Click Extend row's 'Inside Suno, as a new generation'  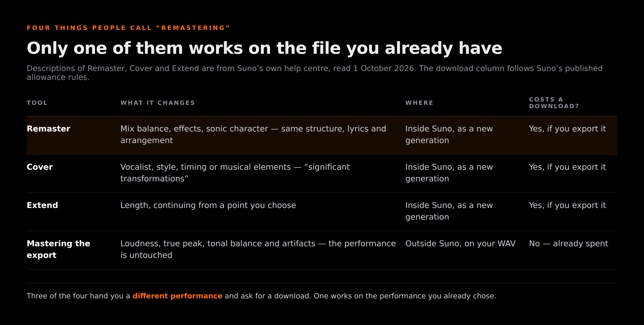pos(449,211)
